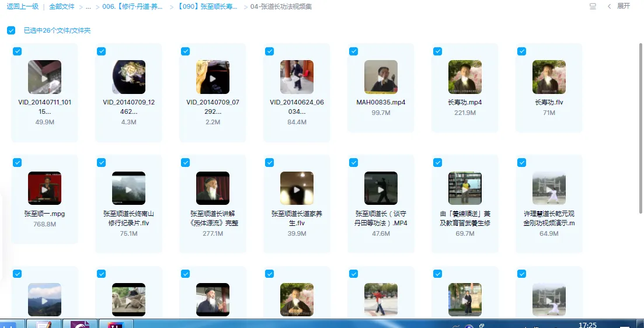Play the 长寿功.mp4 video thumbnail
The image size is (644, 328).
465,77
